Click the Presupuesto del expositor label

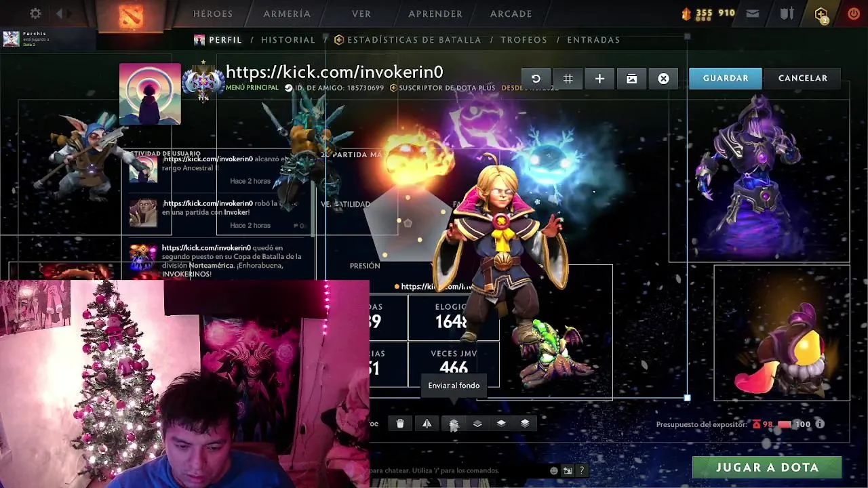[x=701, y=424]
